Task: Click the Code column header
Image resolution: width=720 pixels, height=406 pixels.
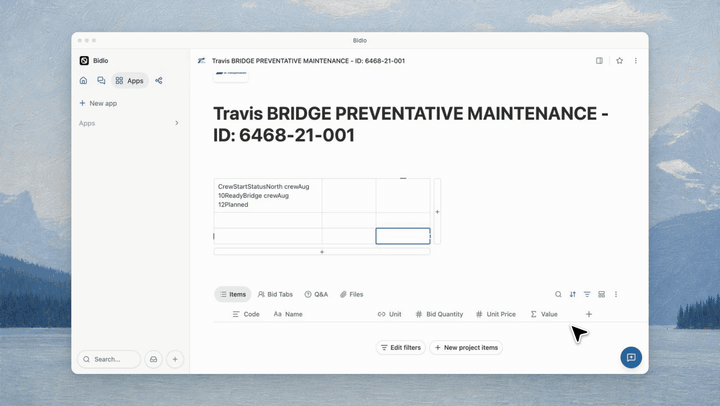Action: point(246,314)
